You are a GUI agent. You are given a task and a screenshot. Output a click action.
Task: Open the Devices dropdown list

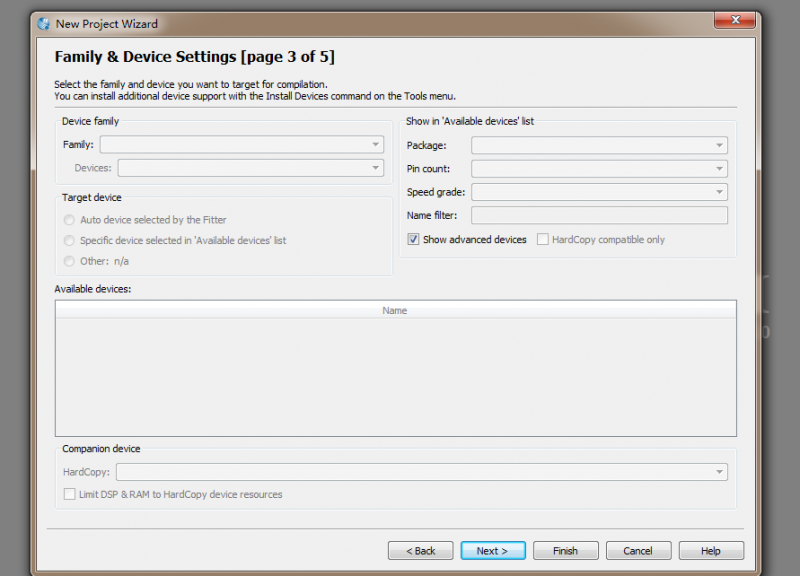tap(251, 168)
